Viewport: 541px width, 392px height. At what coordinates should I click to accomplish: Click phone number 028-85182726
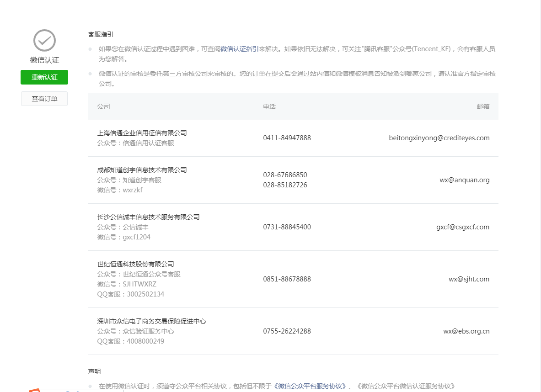285,185
